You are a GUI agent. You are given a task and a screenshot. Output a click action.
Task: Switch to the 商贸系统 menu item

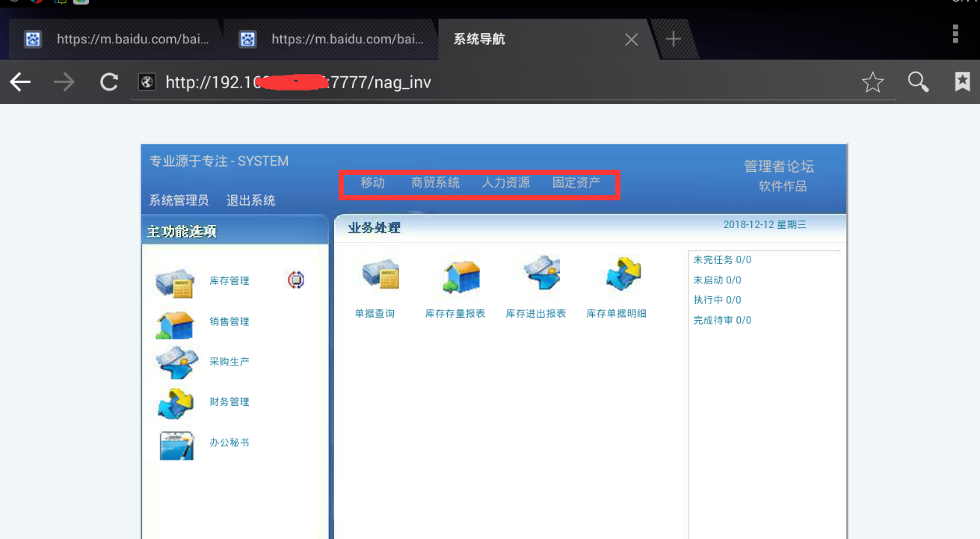(x=435, y=183)
